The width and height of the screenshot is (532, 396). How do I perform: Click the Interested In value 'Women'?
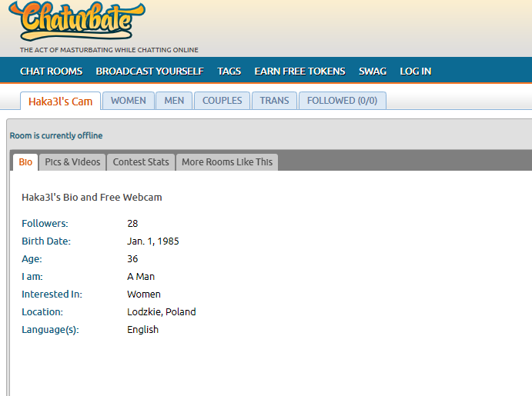click(144, 294)
